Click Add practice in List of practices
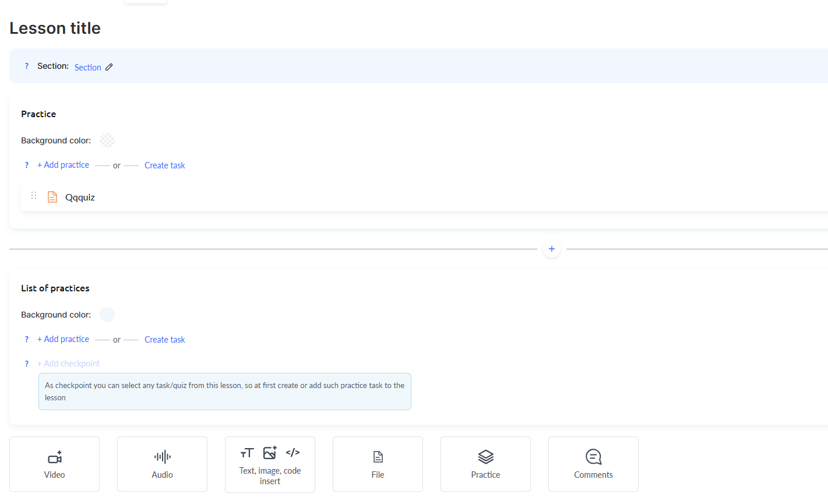Screen dimensions: 828x504 (64, 339)
